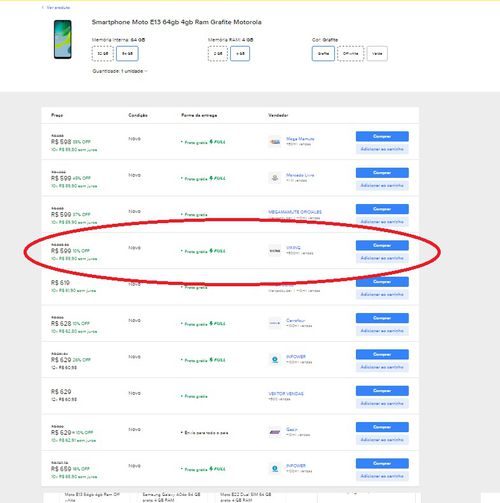500x503 pixels.
Task: Add the MEGAMAMUTE OFICIALES offer to cart
Action: pos(382,222)
